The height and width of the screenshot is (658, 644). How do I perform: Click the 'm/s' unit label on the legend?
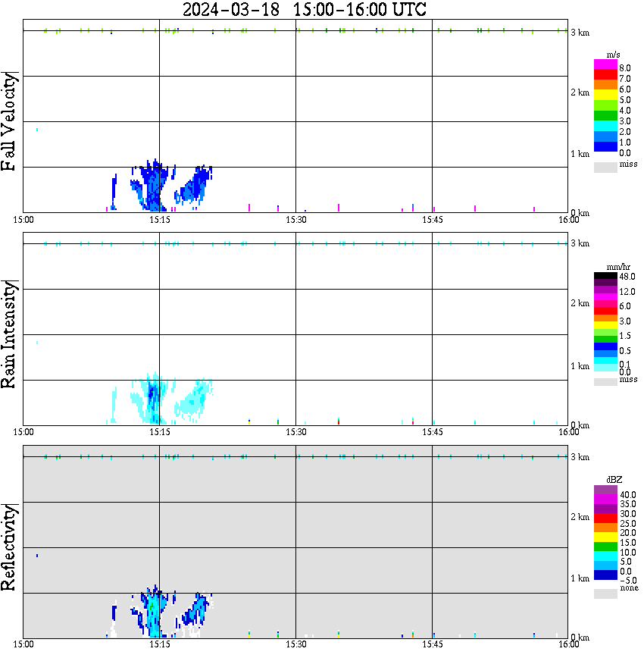(614, 55)
